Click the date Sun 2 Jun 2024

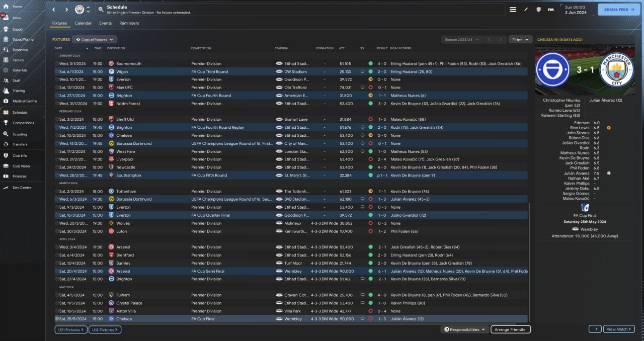pos(575,10)
